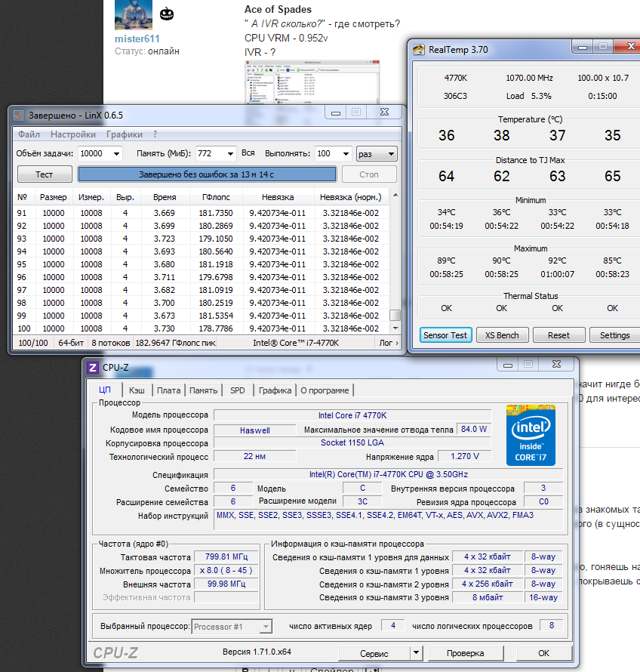The height and width of the screenshot is (672, 640).
Task: Open XS Bench in RealTemp
Action: tap(502, 335)
